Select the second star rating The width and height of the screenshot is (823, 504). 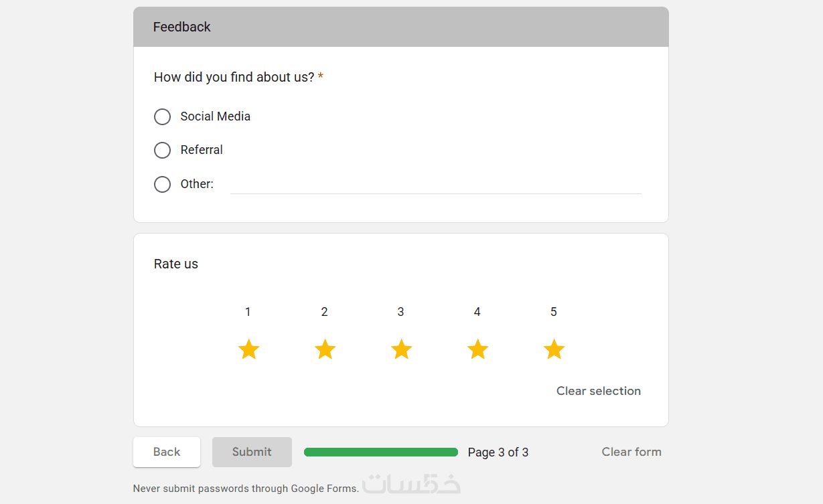[x=325, y=349]
